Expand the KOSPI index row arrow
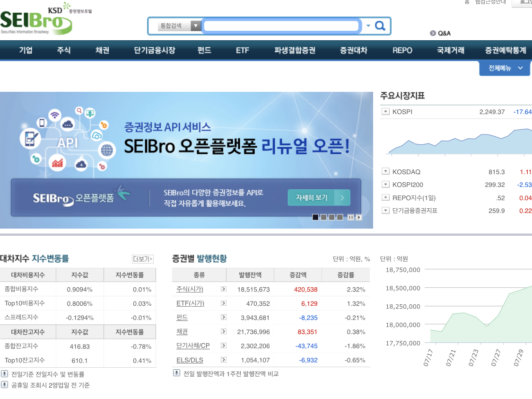 point(385,111)
